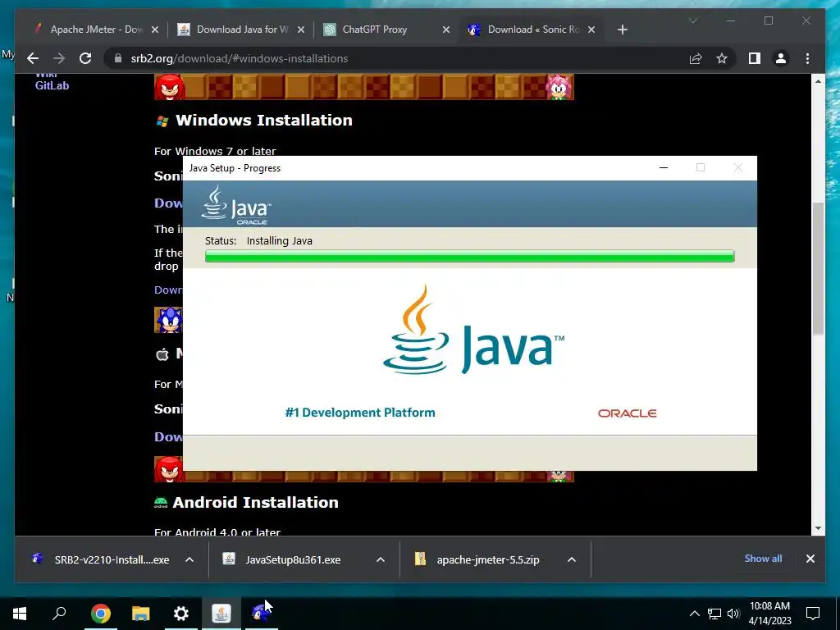Close the Sonic Robo download tab
The height and width of the screenshot is (630, 840).
pyautogui.click(x=591, y=30)
